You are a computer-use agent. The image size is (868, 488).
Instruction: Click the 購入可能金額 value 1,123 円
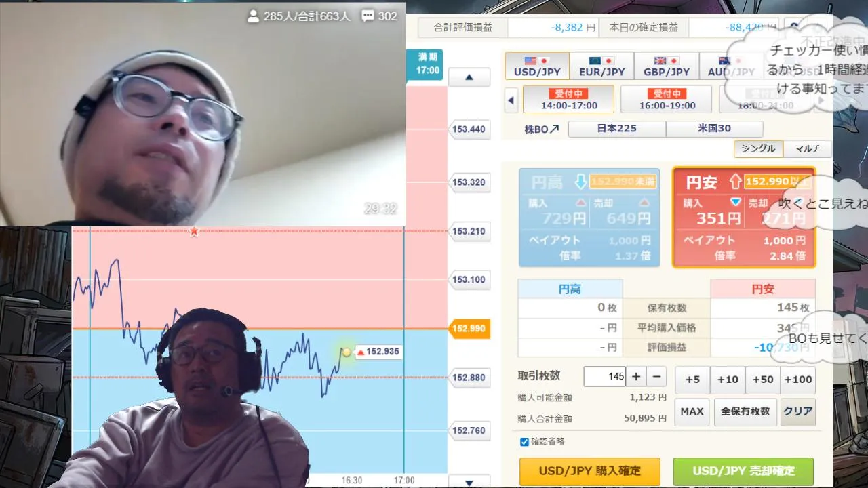[x=648, y=397]
